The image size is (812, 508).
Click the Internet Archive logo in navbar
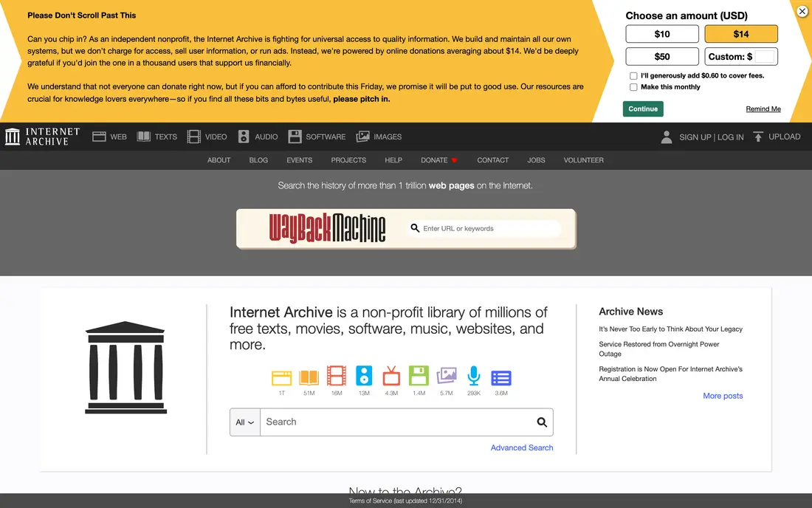tap(43, 137)
